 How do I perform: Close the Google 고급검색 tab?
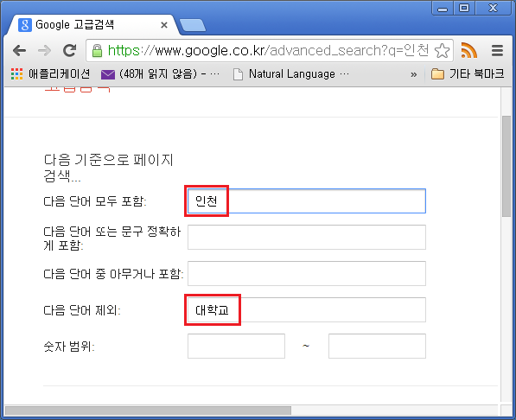164,25
